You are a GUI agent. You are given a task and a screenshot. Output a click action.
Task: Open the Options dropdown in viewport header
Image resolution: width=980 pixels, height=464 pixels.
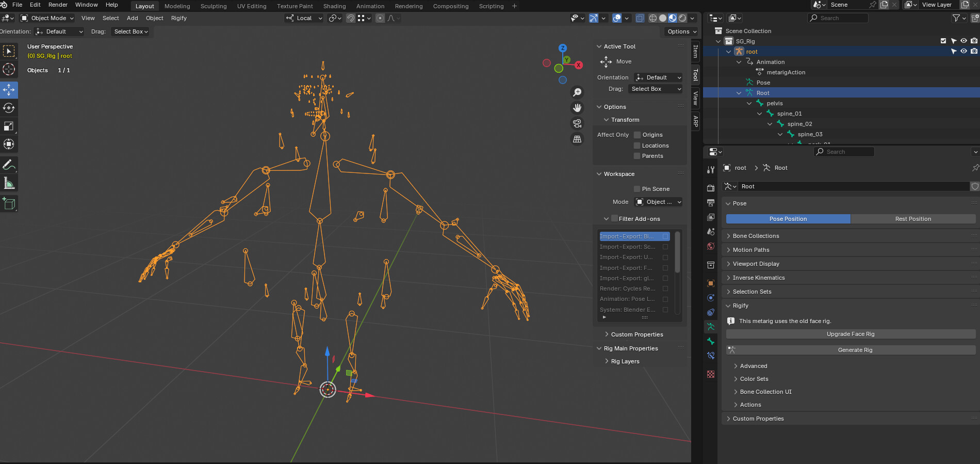point(682,31)
